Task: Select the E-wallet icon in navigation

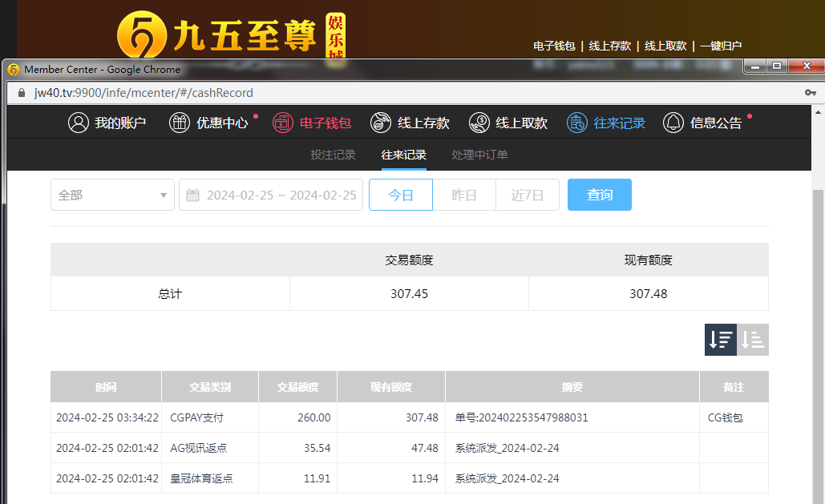Action: pos(282,123)
